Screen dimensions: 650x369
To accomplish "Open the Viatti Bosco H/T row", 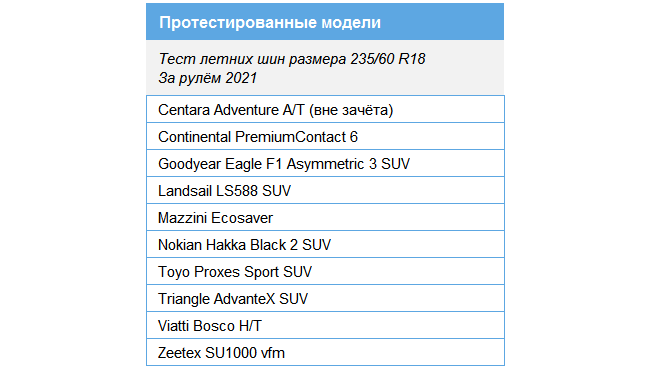I will tap(325, 325).
